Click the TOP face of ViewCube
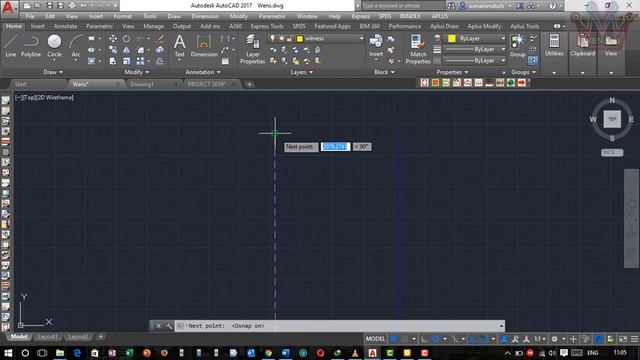Image resolution: width=640 pixels, height=360 pixels. tap(612, 119)
